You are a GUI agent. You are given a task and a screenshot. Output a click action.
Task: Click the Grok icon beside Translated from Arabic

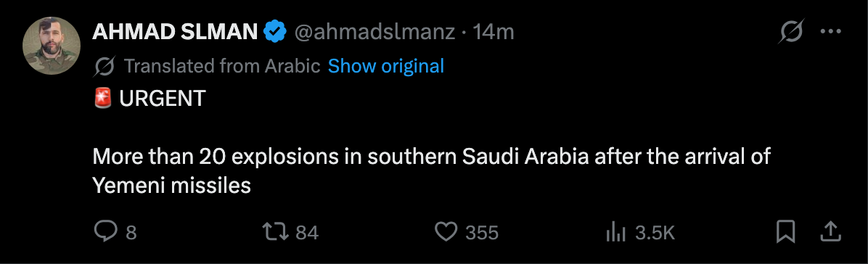pos(105,67)
